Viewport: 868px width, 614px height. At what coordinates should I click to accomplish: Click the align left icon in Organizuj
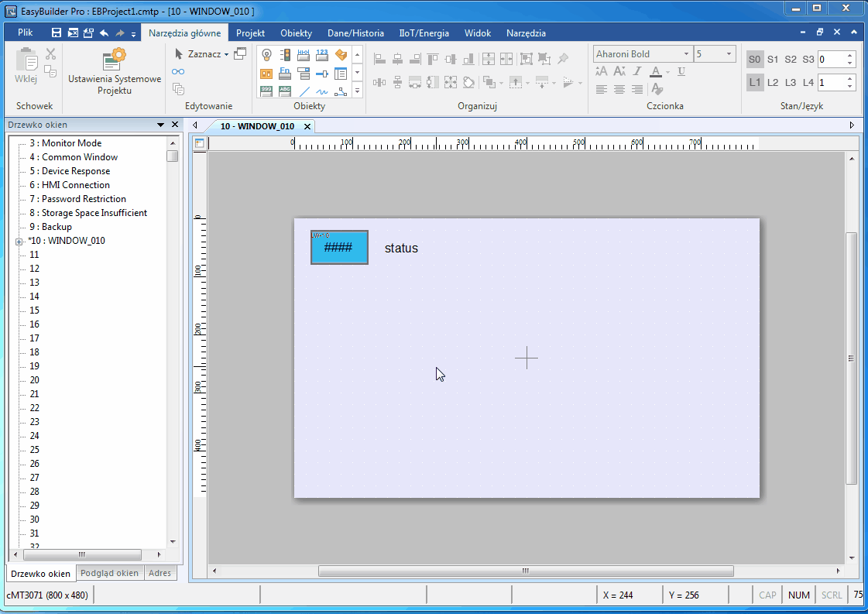pyautogui.click(x=379, y=59)
